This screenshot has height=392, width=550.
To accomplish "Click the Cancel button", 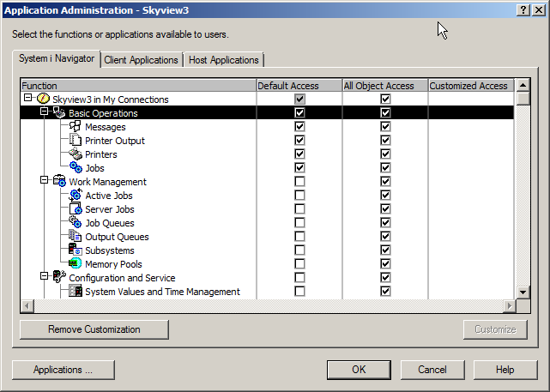I will coord(432,370).
